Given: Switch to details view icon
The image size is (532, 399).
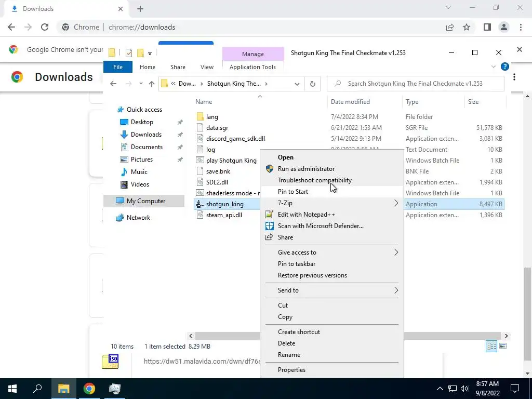Looking at the screenshot, I should point(491,346).
